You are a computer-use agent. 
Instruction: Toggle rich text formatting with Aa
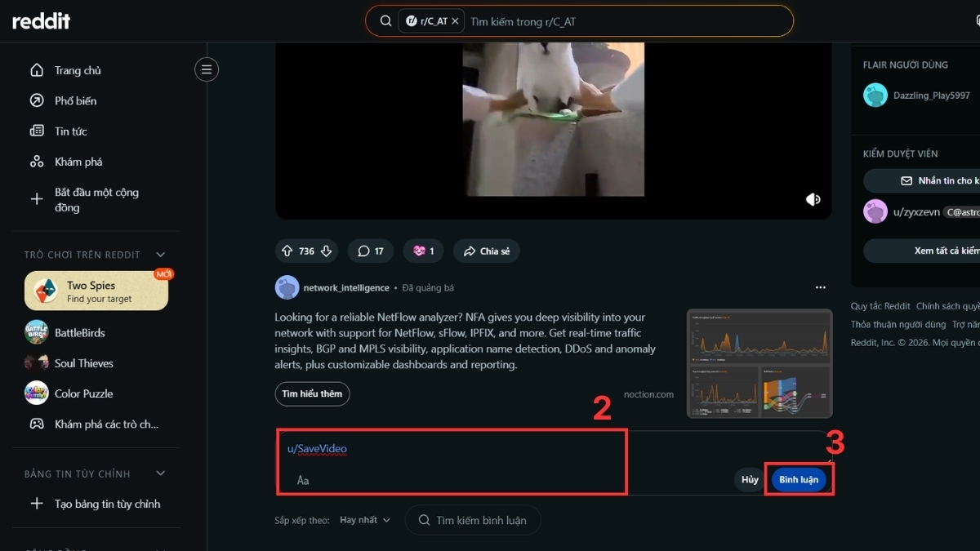click(302, 480)
